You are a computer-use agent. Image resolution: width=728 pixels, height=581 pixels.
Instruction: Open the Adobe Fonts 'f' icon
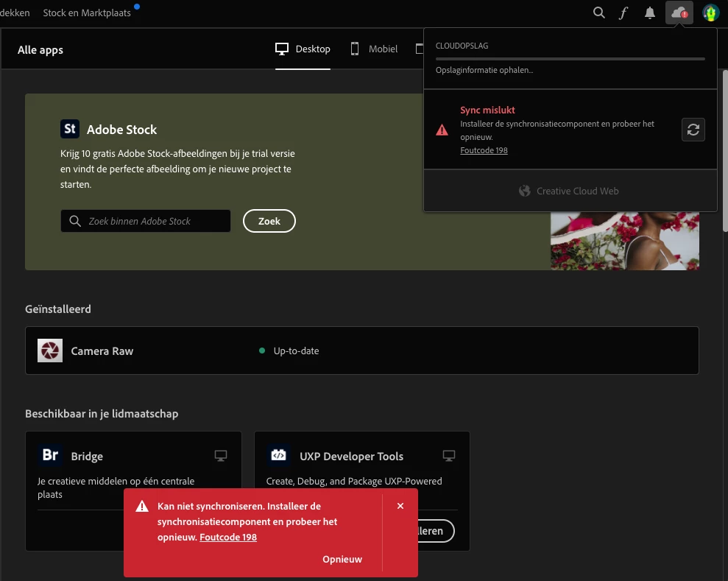point(623,13)
